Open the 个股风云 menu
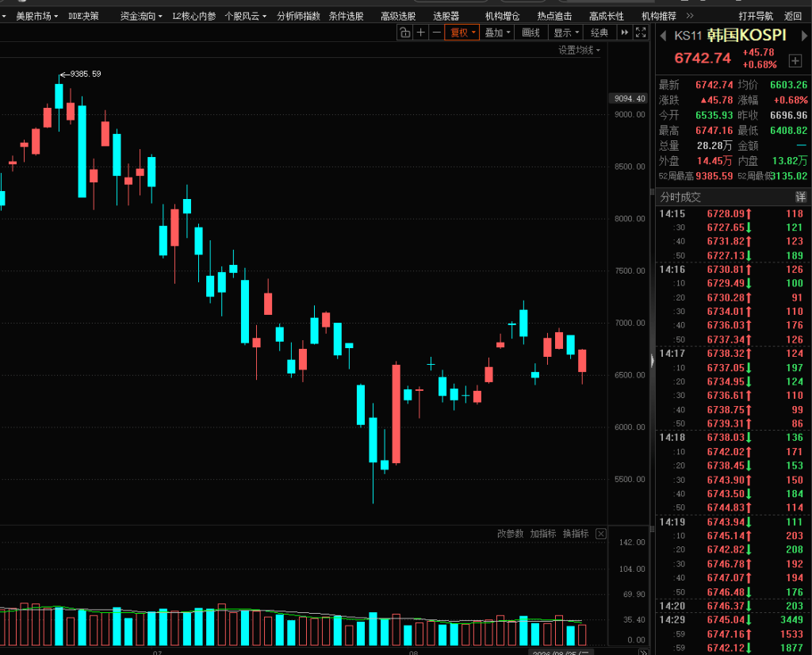Viewport: 812px width, 655px height. [x=246, y=16]
